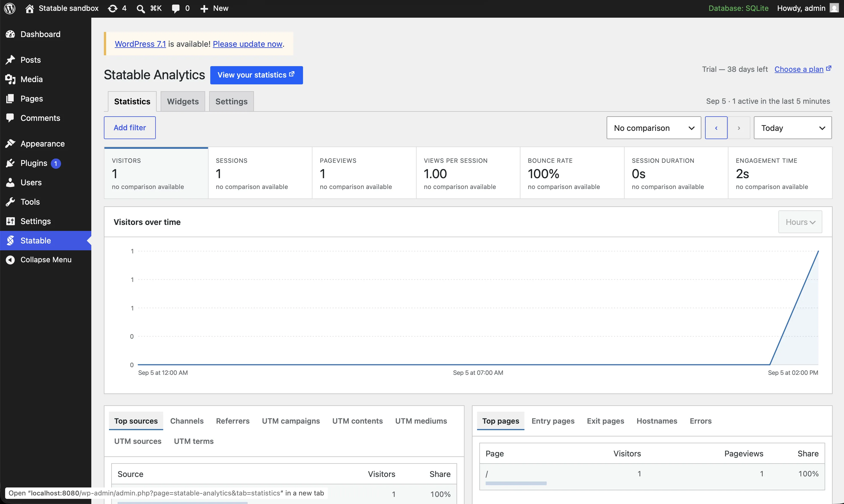Click the Statable logo icon in sidebar

click(10, 240)
